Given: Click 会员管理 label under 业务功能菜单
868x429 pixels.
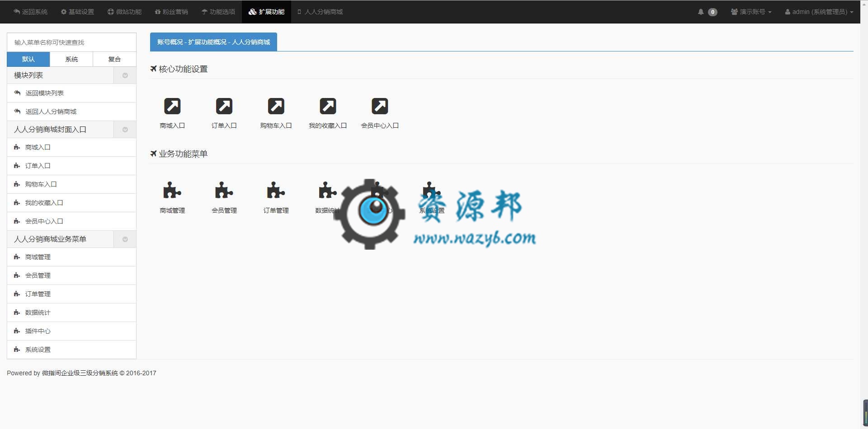Looking at the screenshot, I should tap(224, 210).
